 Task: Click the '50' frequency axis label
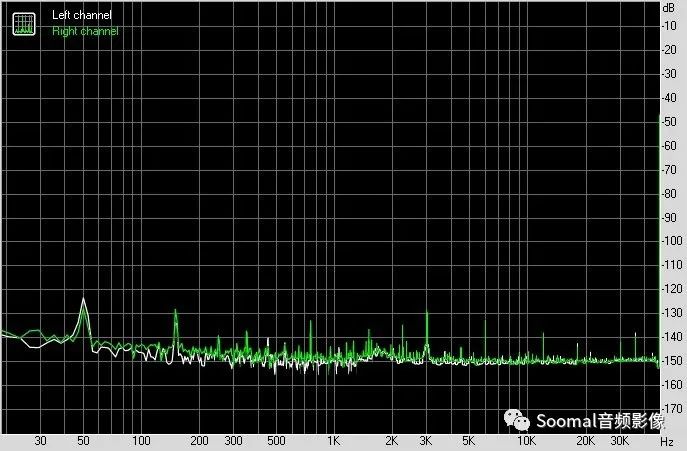click(x=83, y=440)
